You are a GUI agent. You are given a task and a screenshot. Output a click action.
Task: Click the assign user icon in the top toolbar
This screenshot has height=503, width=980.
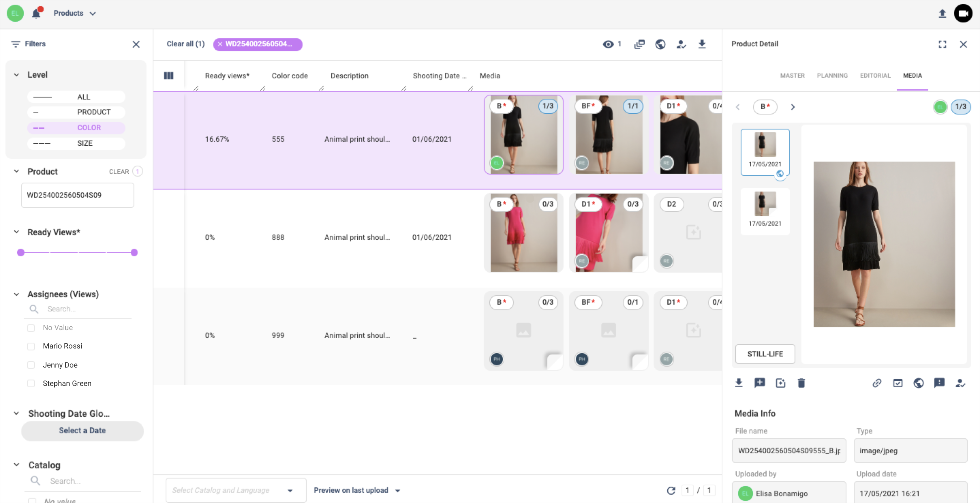point(681,44)
